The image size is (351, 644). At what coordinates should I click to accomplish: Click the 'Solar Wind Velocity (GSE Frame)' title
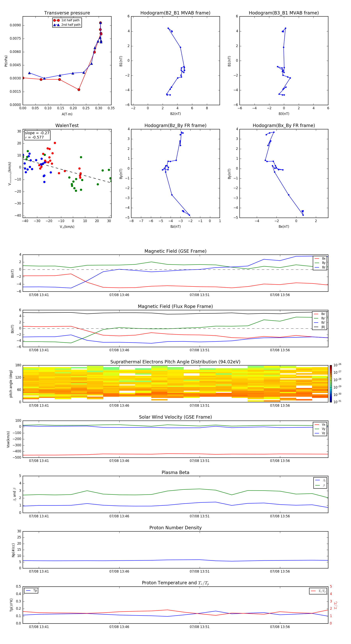pyautogui.click(x=175, y=417)
